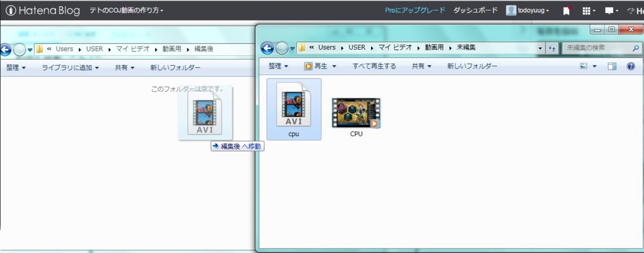Click 新しいフォルダー in 未編集 window
Viewport: 644px width, 253px height.
pyautogui.click(x=472, y=66)
